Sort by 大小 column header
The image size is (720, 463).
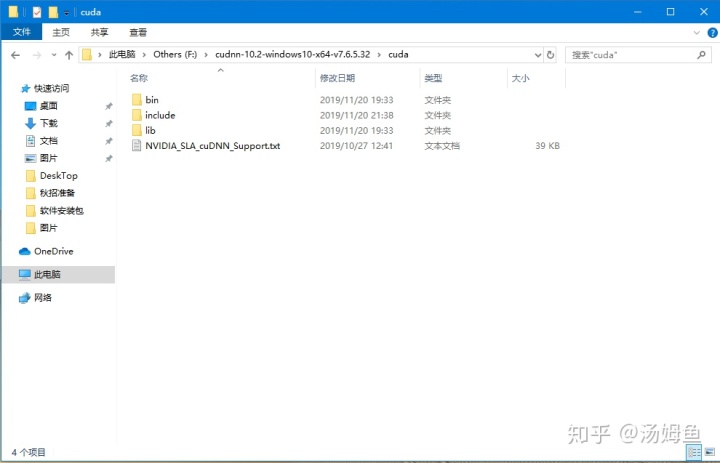point(520,78)
